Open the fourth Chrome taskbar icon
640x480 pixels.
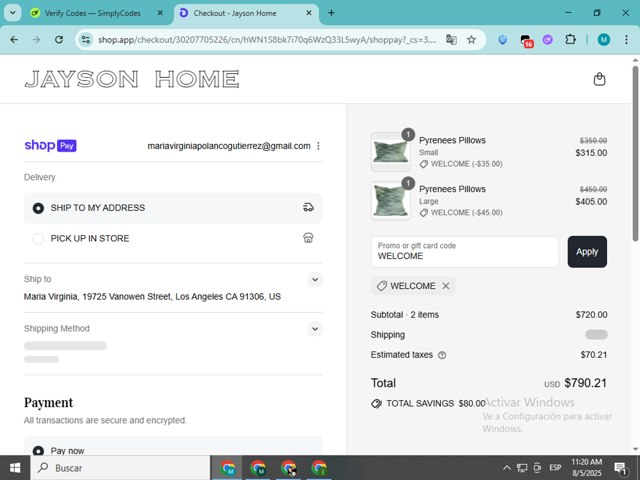pyautogui.click(x=319, y=468)
